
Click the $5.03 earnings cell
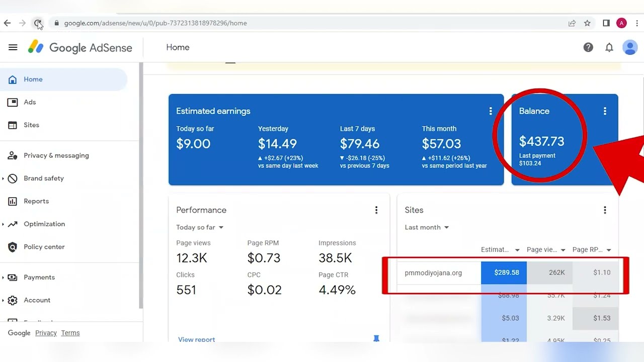504,318
